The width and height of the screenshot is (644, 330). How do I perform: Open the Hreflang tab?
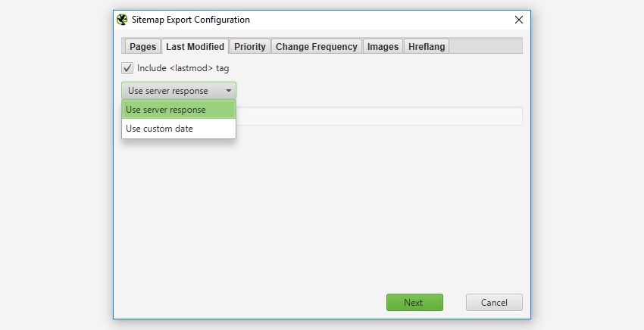427,47
